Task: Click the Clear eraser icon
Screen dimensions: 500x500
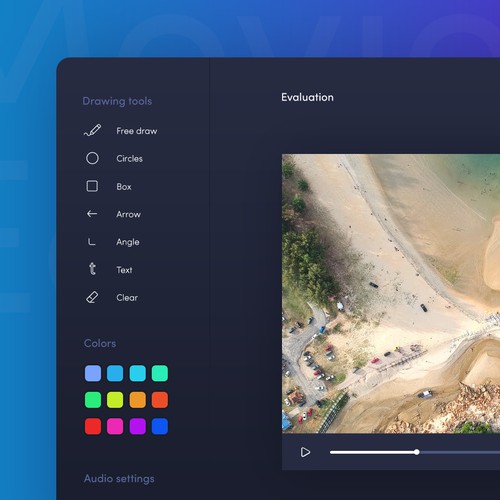Action: pos(92,297)
